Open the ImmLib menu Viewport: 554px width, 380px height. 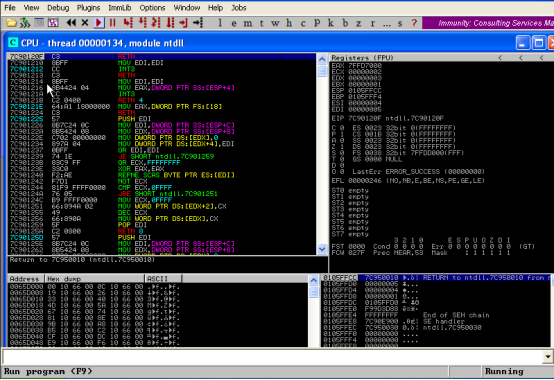(x=119, y=7)
